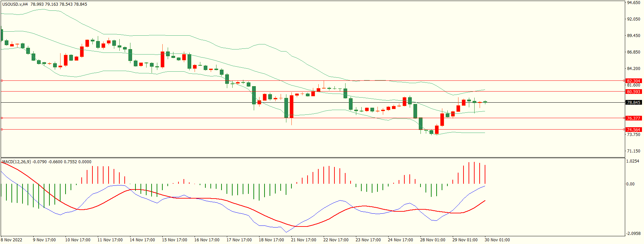Click the USOUSD.v,H4 chart title text

pyautogui.click(x=15, y=4)
